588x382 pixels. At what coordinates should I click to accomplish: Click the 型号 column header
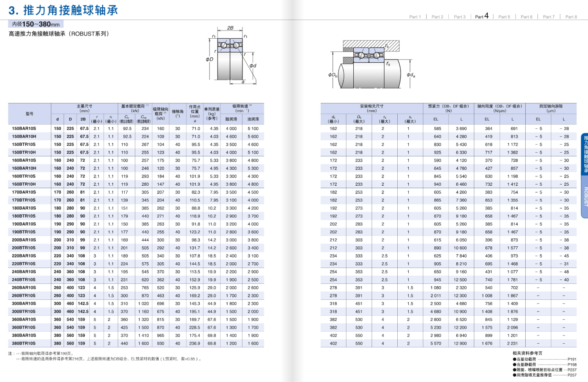point(29,114)
